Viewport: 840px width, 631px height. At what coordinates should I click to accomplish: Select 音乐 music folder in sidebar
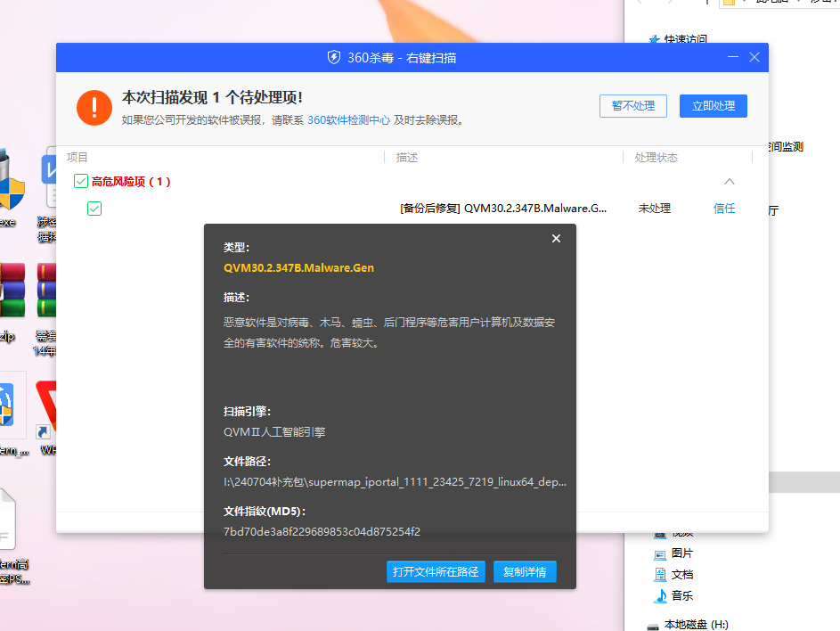[x=681, y=595]
